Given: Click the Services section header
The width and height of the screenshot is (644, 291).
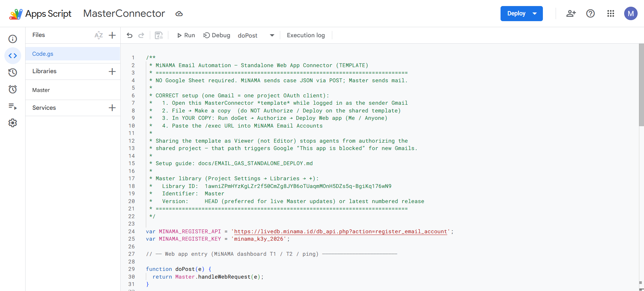Looking at the screenshot, I should [44, 108].
